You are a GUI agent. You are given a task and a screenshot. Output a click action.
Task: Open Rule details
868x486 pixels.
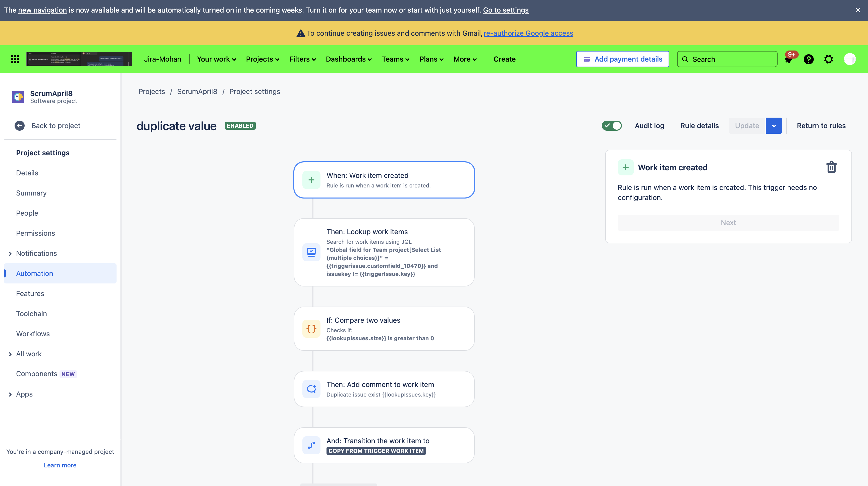[699, 126]
